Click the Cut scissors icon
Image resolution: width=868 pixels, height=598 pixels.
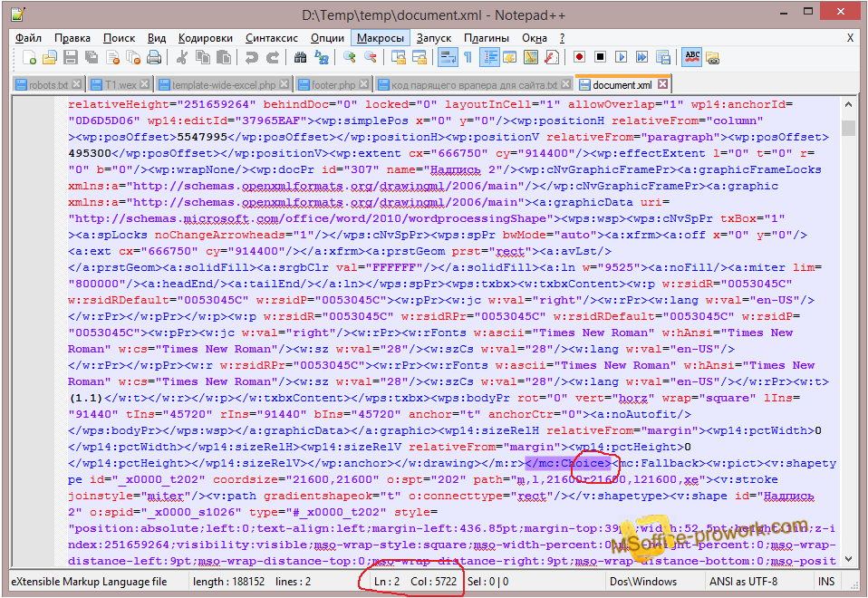[181, 57]
